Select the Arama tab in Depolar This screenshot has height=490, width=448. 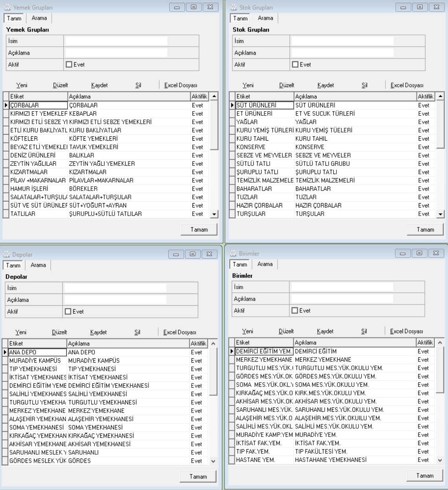pyautogui.click(x=38, y=265)
